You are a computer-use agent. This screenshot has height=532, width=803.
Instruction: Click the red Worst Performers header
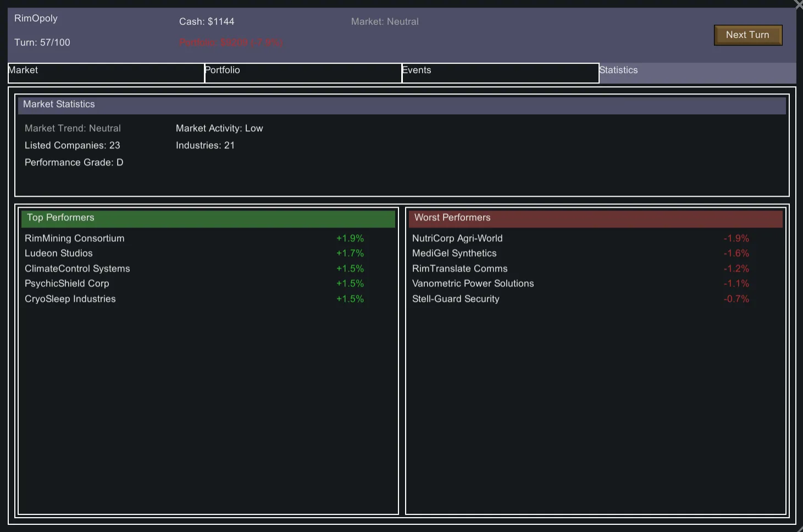(595, 218)
